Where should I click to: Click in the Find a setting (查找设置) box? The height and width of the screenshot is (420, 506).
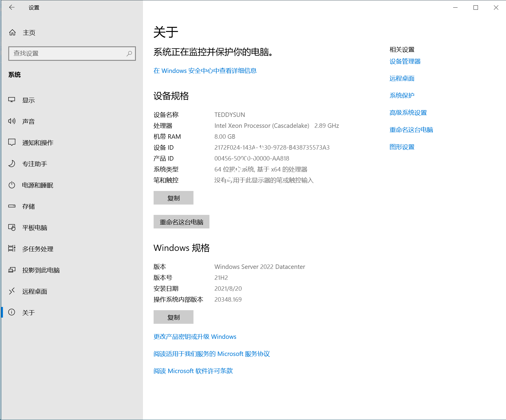coord(68,53)
